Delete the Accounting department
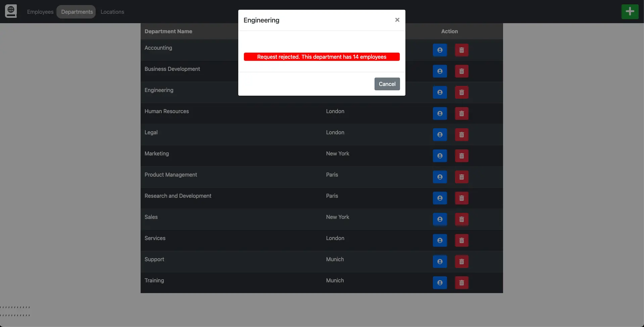Screen dimensions: 644x327 [461, 50]
